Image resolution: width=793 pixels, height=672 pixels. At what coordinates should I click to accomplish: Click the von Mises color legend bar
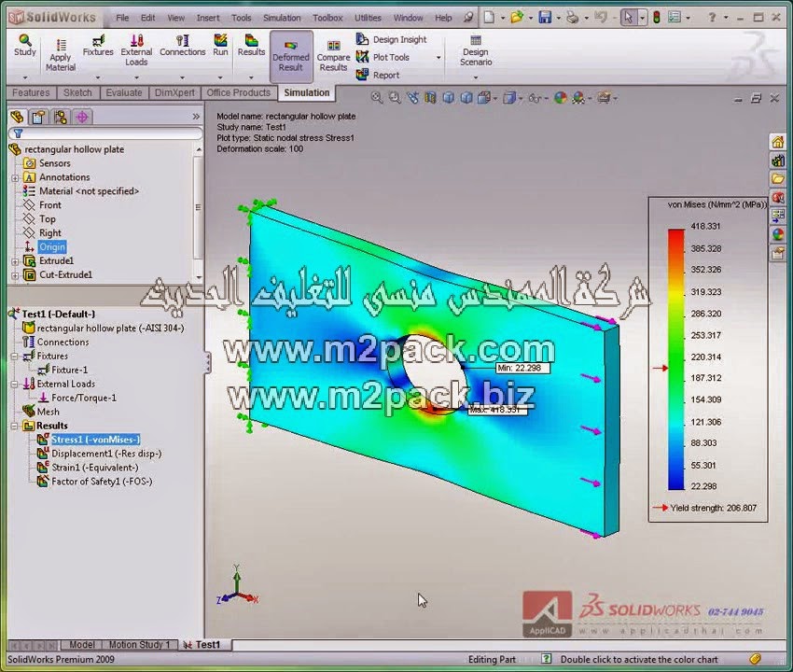[676, 359]
